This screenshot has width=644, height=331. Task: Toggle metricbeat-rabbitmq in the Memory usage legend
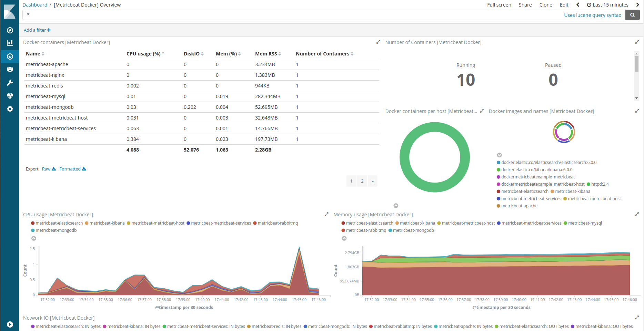[364, 230]
